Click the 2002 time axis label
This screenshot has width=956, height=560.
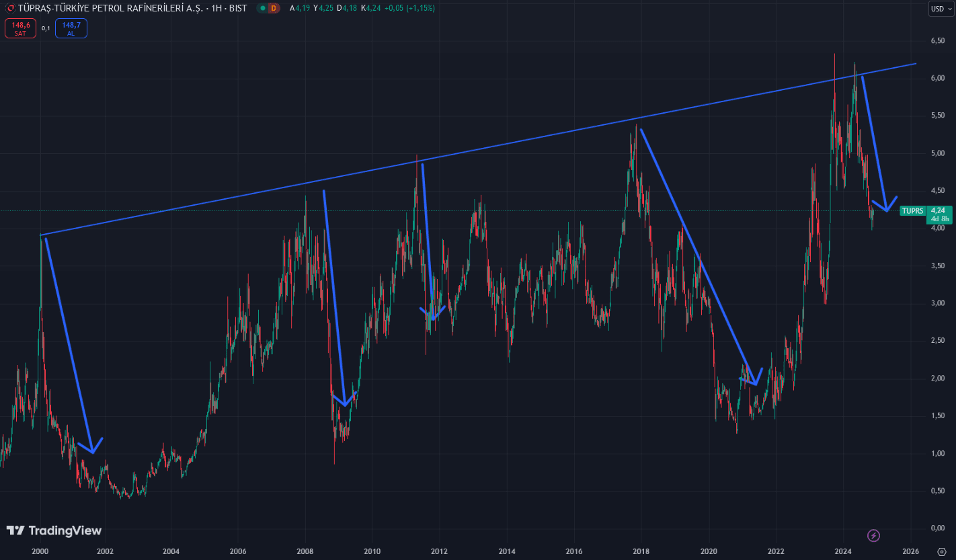coord(104,550)
